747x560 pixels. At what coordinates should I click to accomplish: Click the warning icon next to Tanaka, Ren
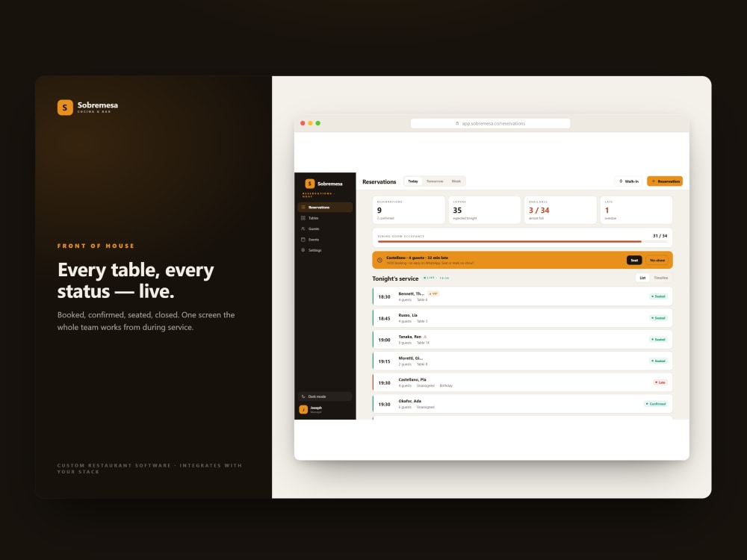click(425, 337)
